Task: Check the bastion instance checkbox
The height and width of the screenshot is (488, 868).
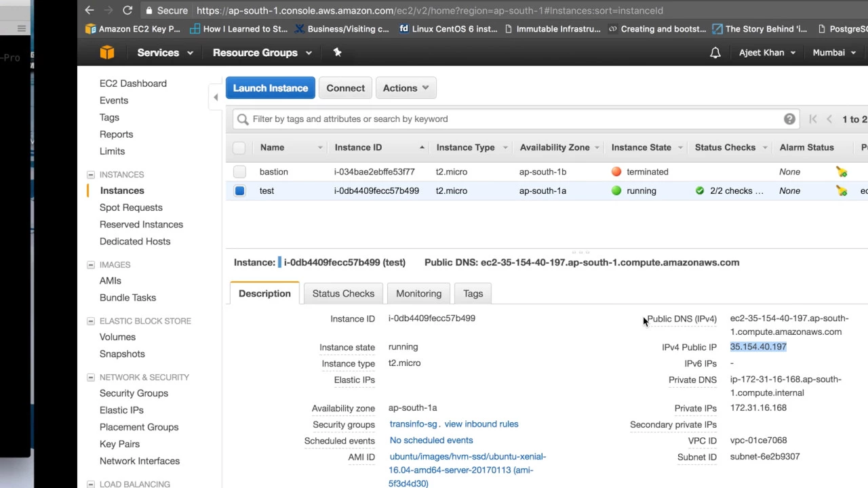Action: [239, 172]
